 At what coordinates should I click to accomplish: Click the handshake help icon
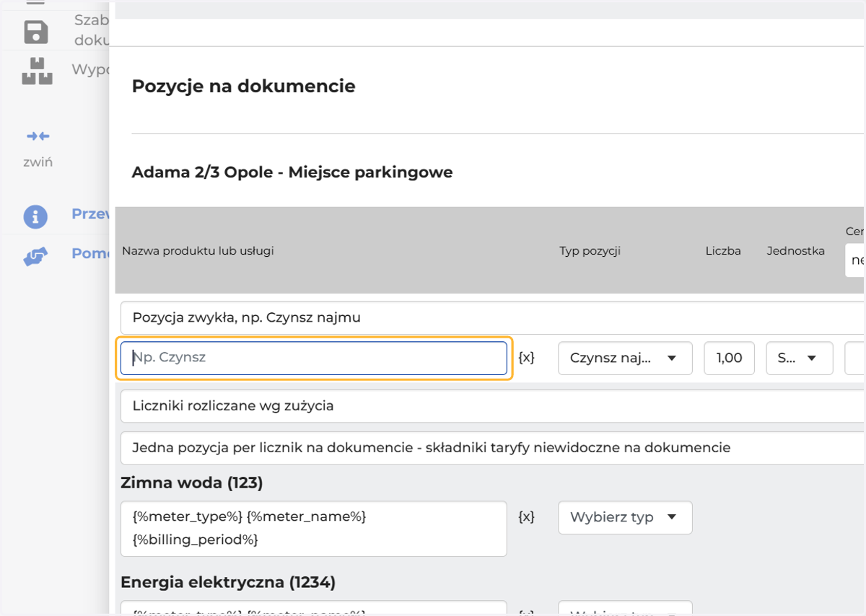[x=35, y=256]
